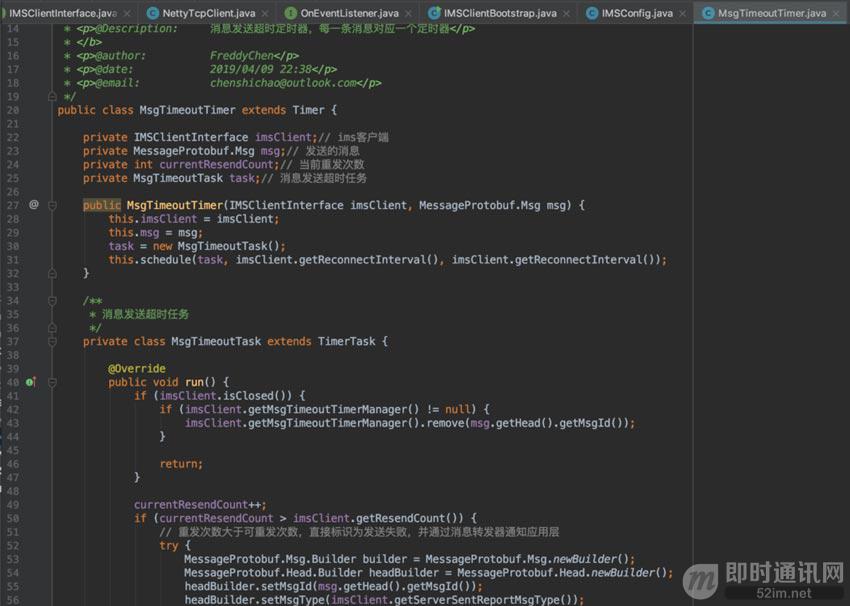
Task: Click the class icon on IMSConfig.java tab
Action: pos(592,13)
